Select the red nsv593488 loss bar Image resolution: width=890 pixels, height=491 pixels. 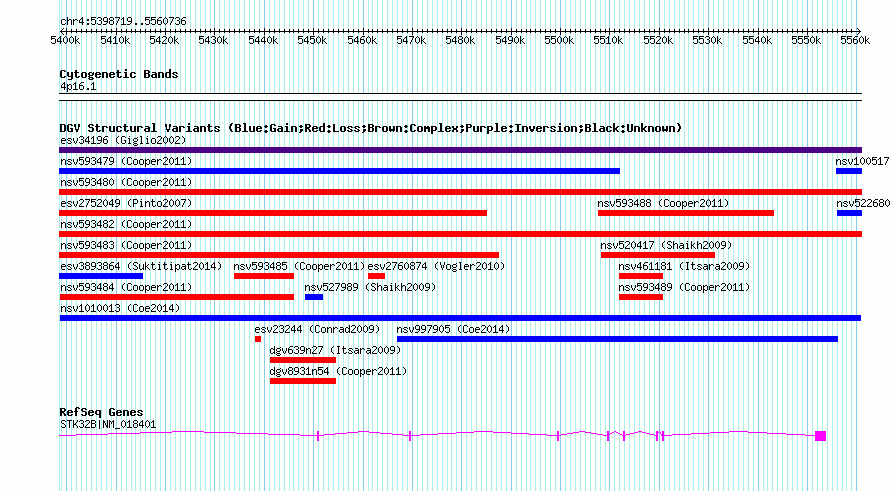click(x=686, y=213)
